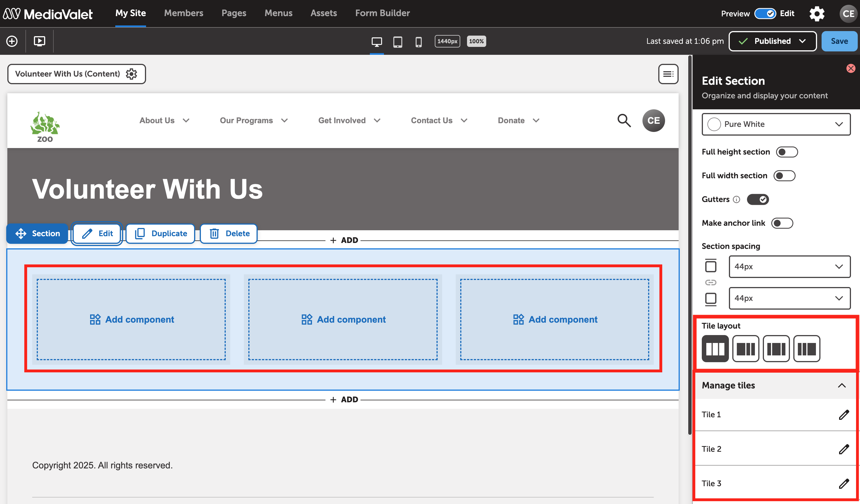Click the site search magnifier icon
Image resolution: width=860 pixels, height=504 pixels.
coord(624,120)
